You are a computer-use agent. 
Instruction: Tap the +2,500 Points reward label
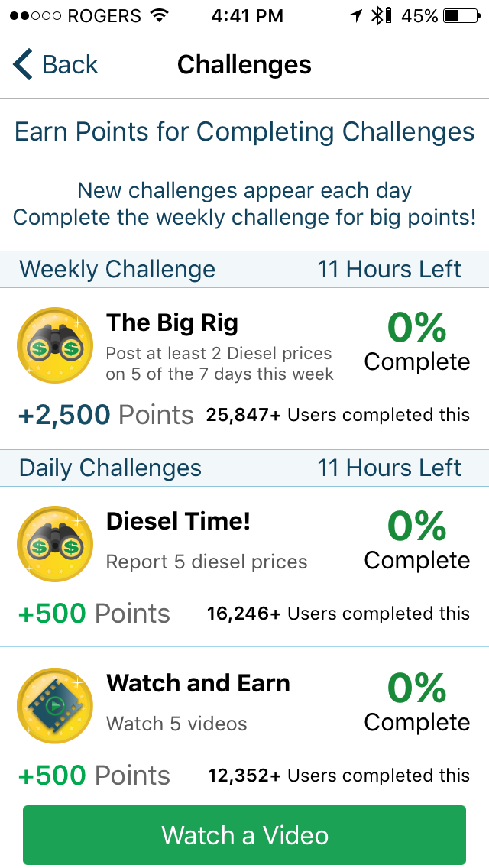(x=105, y=415)
